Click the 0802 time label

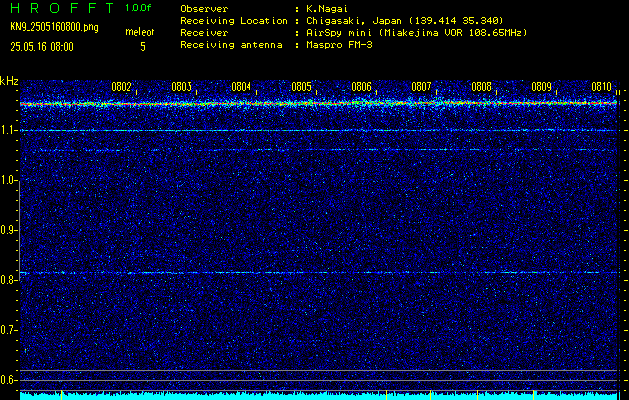pos(121,87)
